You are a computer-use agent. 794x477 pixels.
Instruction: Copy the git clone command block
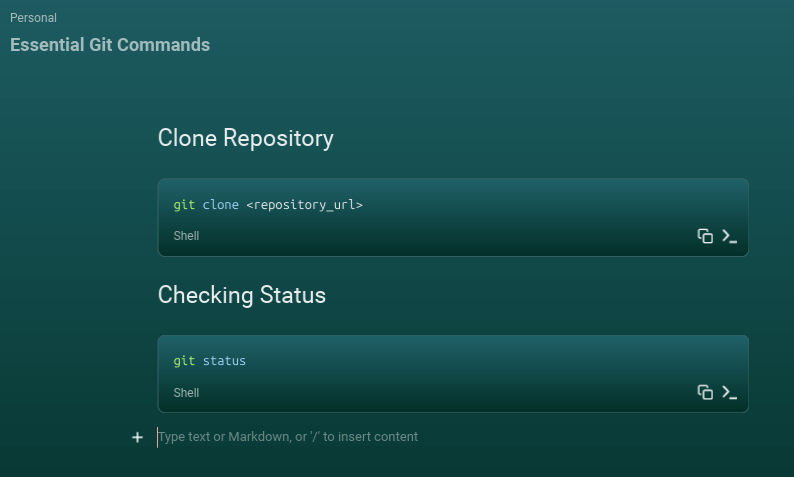point(705,236)
